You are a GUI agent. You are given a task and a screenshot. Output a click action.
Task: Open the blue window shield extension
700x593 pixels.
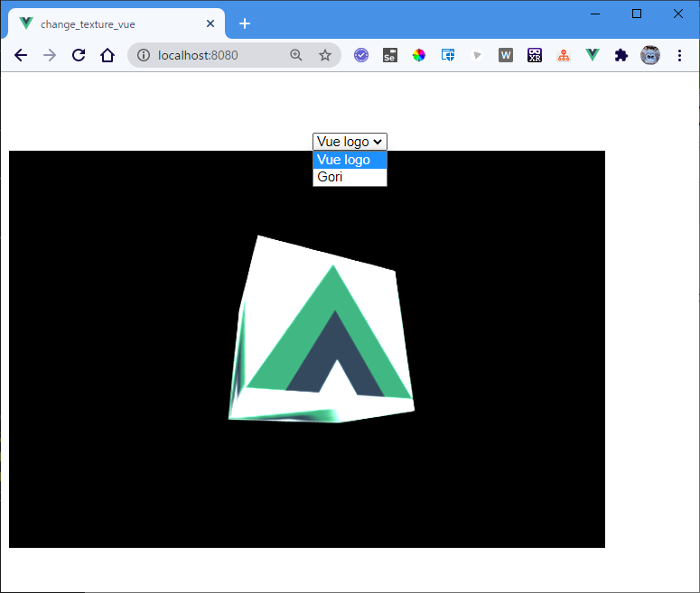pos(448,55)
